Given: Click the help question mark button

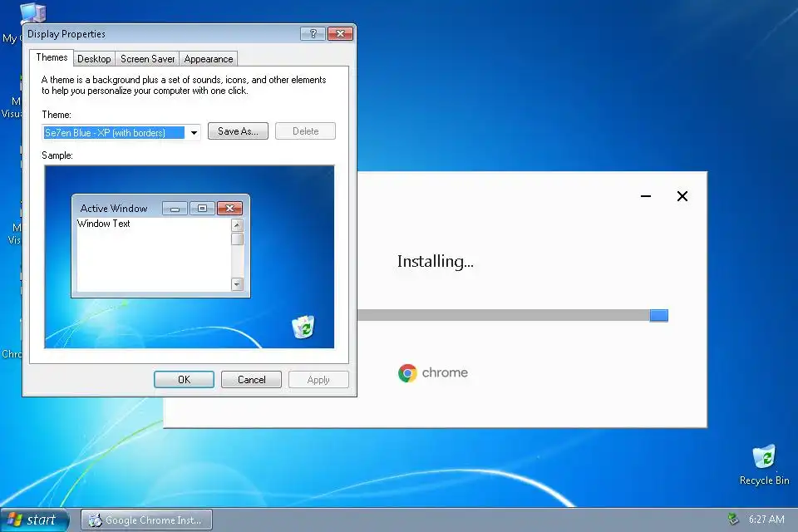Looking at the screenshot, I should [x=313, y=33].
